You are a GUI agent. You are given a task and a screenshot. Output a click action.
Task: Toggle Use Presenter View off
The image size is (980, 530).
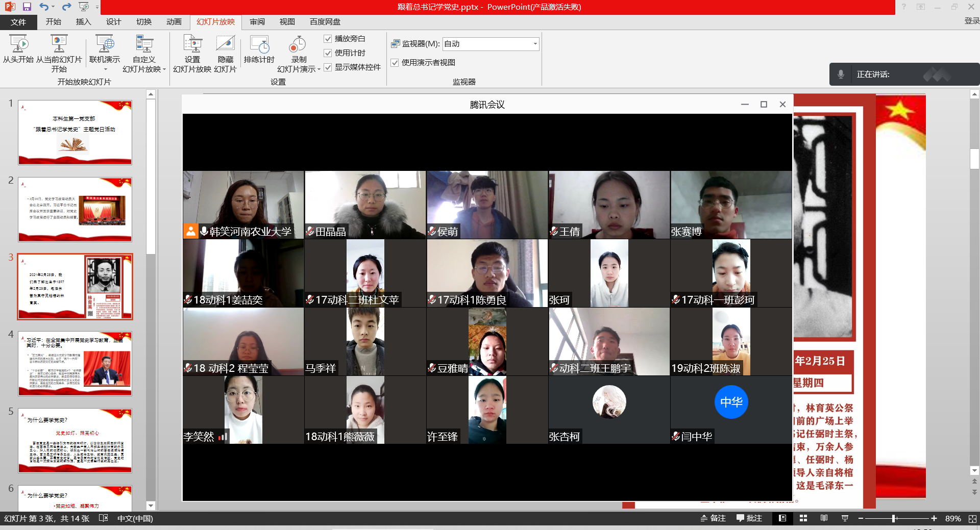point(395,63)
